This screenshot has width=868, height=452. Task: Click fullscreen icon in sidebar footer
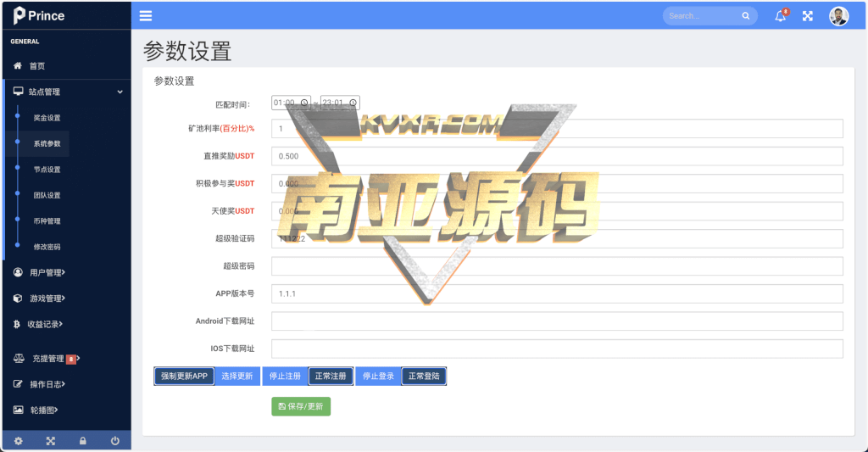tap(50, 441)
